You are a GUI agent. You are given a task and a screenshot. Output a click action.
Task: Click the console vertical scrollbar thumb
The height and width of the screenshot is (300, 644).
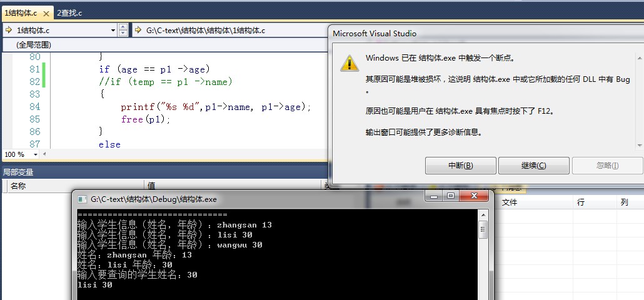point(483,229)
